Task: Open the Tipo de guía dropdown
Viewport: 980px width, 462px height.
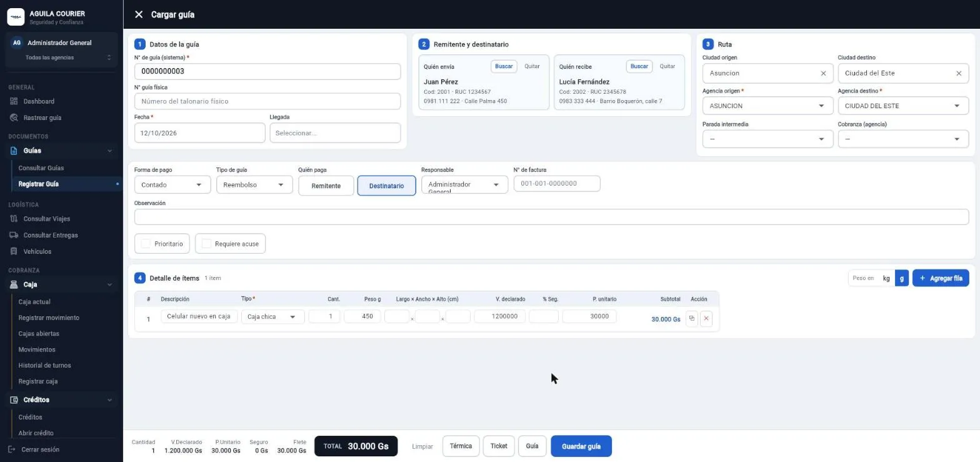Action: tap(254, 185)
